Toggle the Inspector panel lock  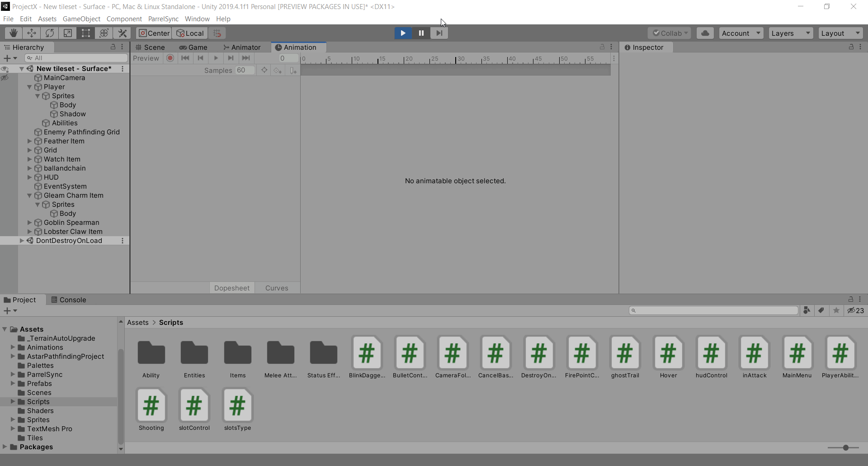point(851,47)
